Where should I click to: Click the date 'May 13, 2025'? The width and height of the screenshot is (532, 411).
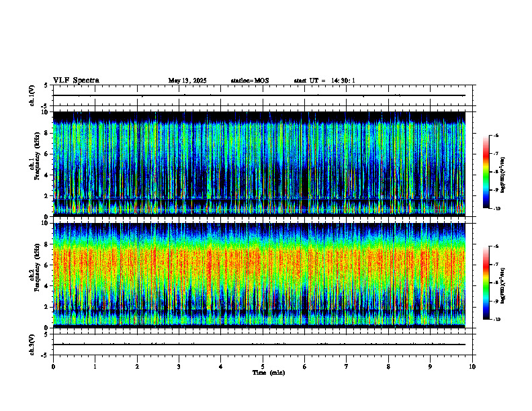[x=187, y=81]
